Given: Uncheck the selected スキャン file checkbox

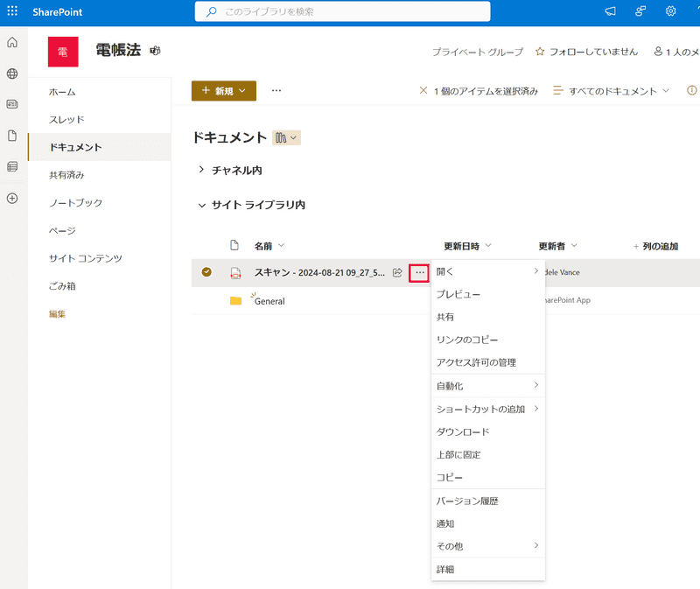Looking at the screenshot, I should [206, 272].
